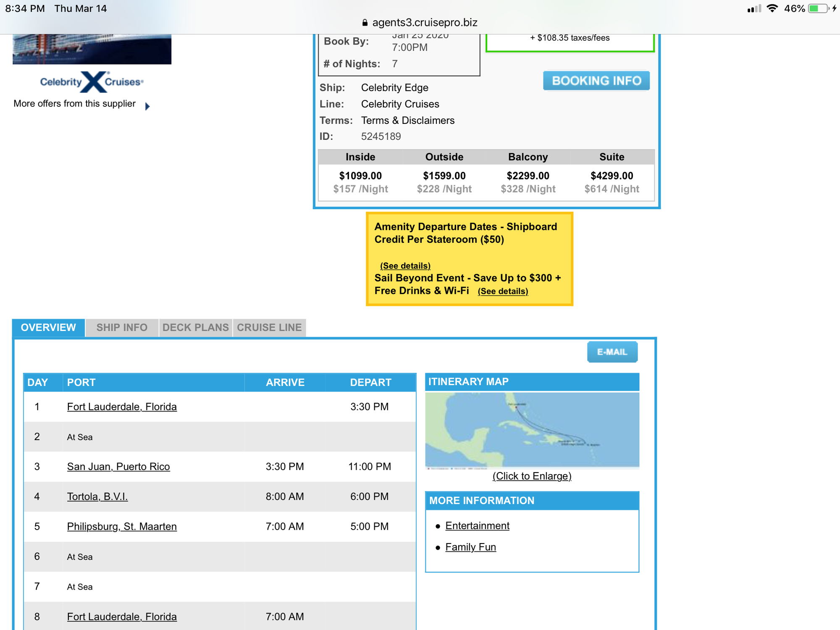Screen dimensions: 840x630
Task: Expand more offers from this supplier arrow
Action: (147, 106)
